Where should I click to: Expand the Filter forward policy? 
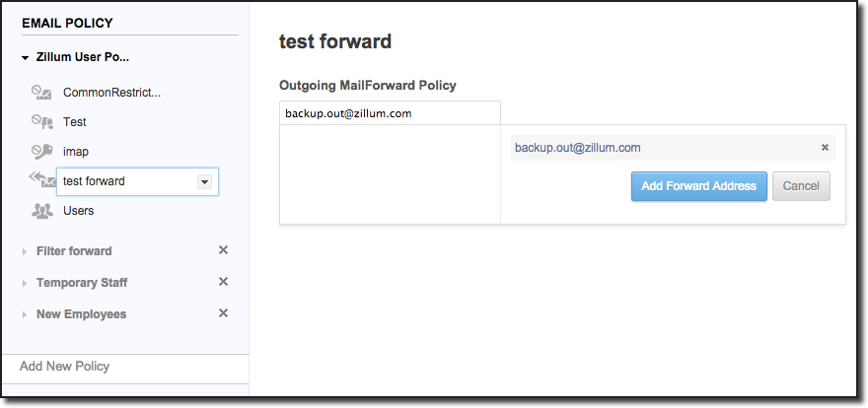point(25,251)
